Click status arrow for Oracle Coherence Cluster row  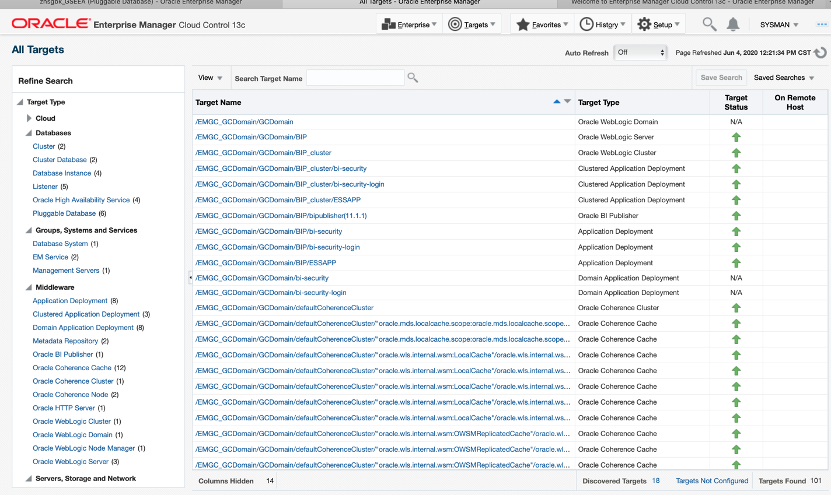pyautogui.click(x=736, y=308)
